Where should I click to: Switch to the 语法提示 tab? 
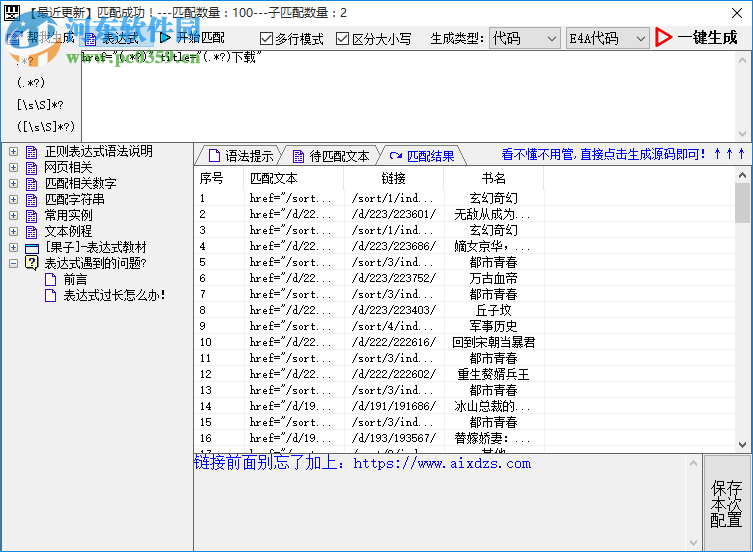click(x=240, y=156)
